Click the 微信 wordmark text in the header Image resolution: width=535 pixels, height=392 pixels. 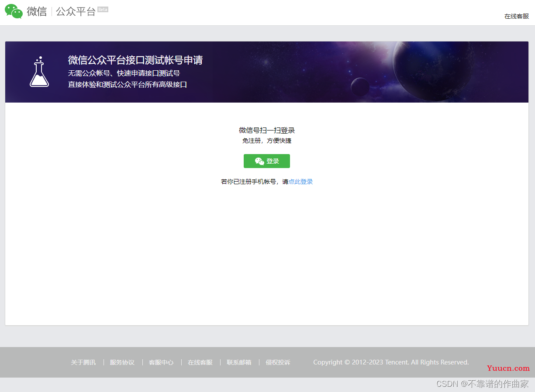pyautogui.click(x=37, y=12)
